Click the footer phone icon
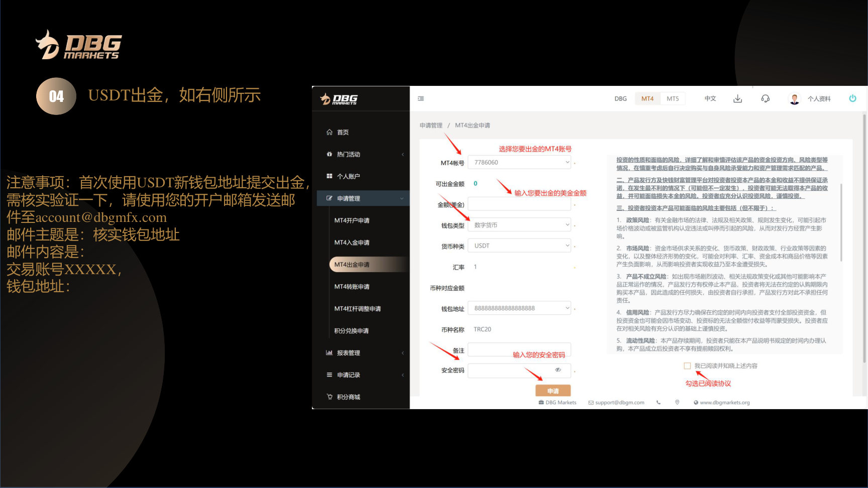Screen dimensions: 868x488 659,402
